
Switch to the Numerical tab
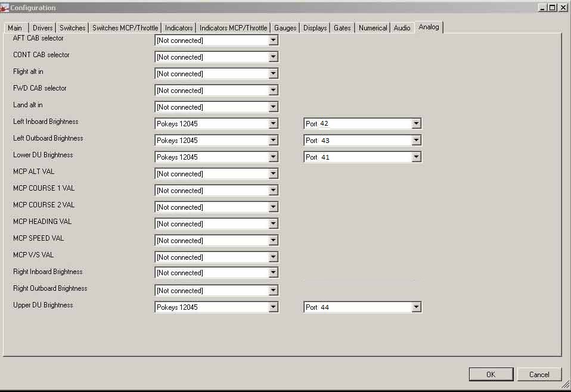click(373, 28)
